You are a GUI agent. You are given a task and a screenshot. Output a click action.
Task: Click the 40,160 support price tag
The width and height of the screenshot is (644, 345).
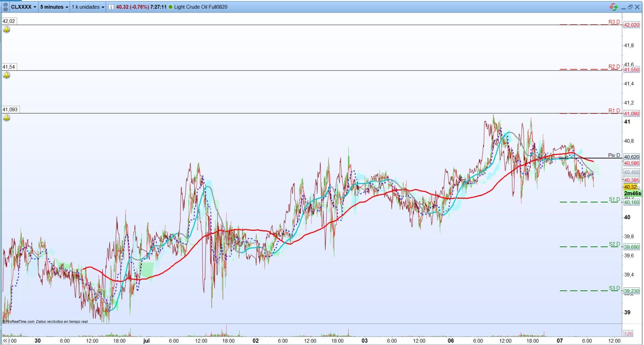click(631, 202)
